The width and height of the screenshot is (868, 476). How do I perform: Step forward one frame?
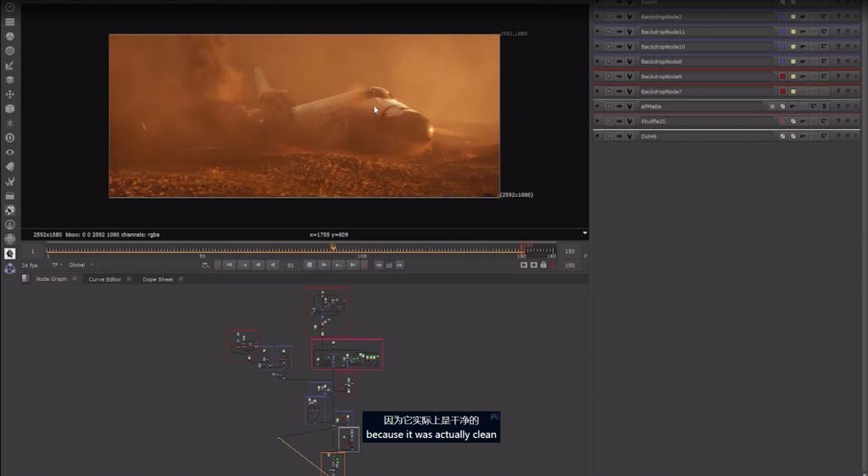click(337, 265)
